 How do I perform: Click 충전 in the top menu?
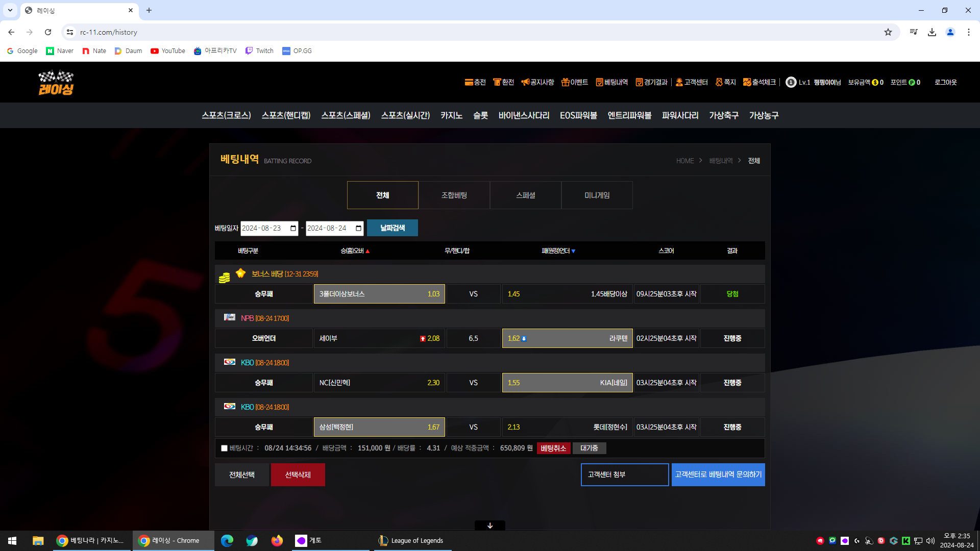475,83
